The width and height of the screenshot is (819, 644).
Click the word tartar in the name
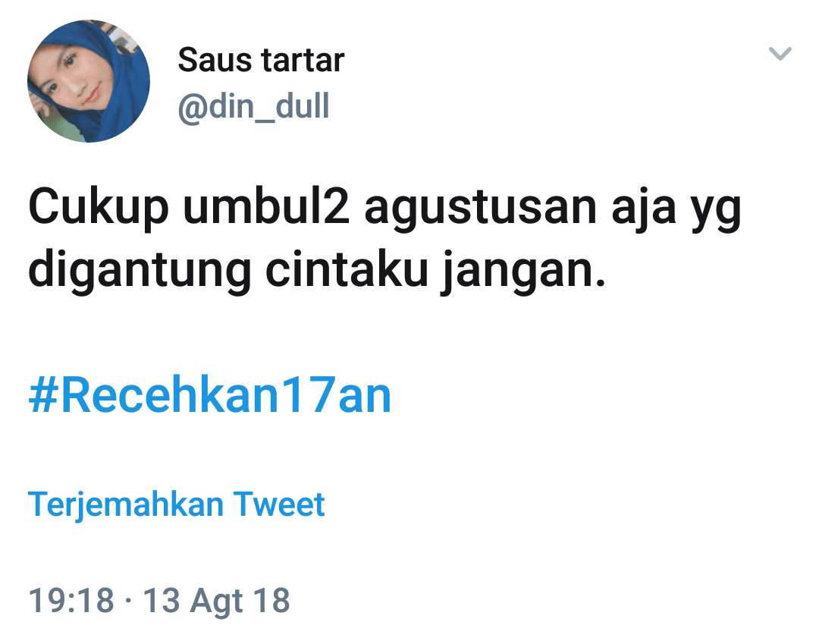pyautogui.click(x=303, y=61)
